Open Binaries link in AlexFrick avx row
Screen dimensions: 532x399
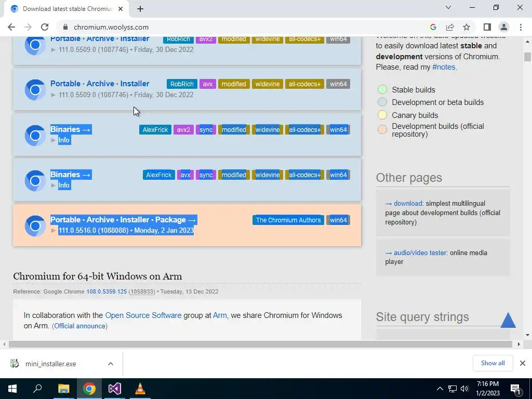tap(71, 175)
